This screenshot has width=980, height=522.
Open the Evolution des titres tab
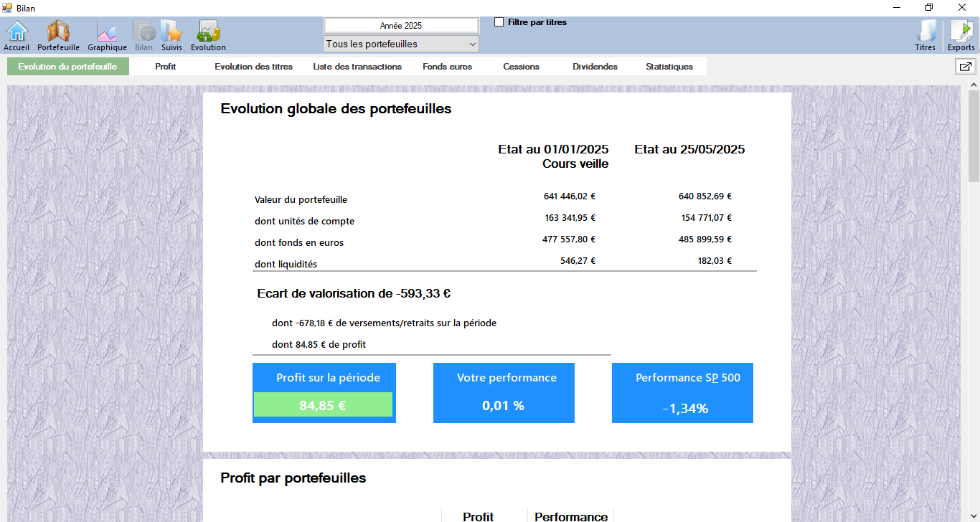coord(253,67)
